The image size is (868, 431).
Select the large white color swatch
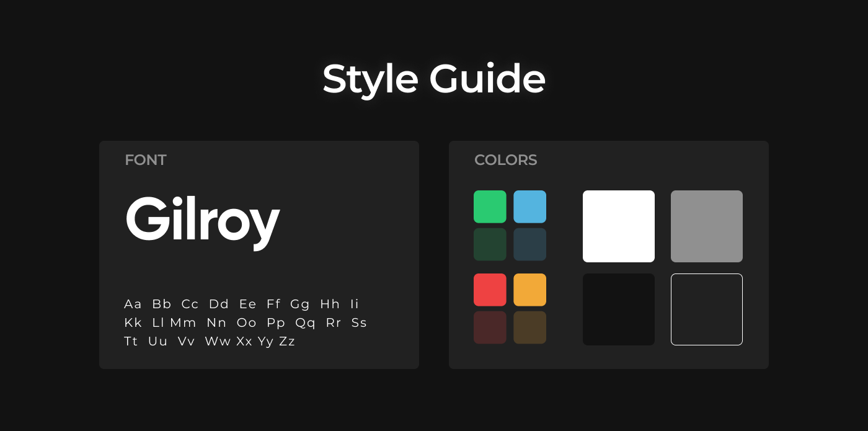click(618, 226)
